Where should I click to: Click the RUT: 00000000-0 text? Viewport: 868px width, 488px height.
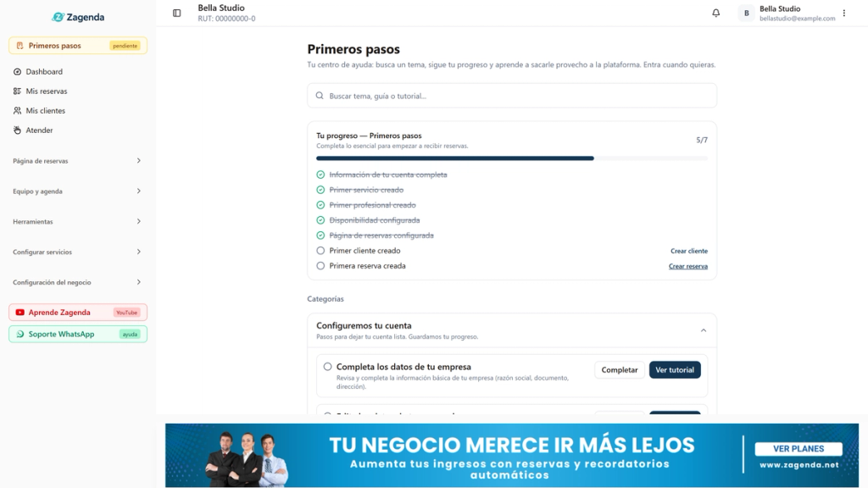[x=226, y=19]
